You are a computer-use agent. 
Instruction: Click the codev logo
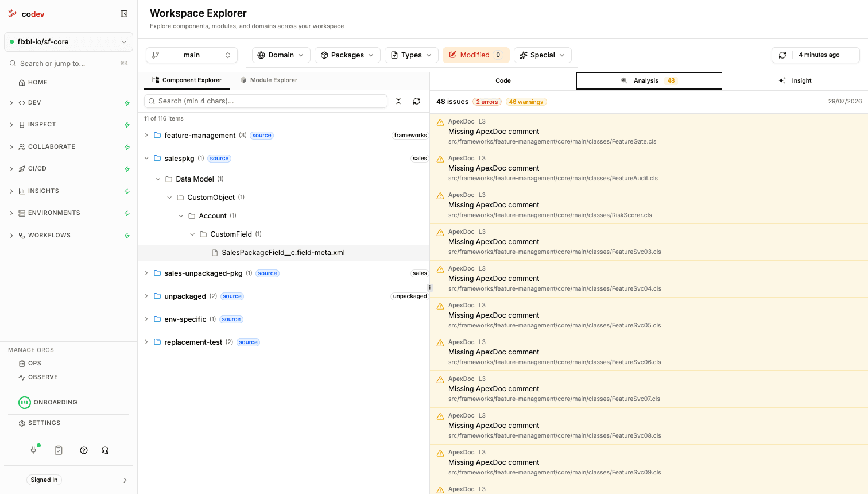[26, 14]
